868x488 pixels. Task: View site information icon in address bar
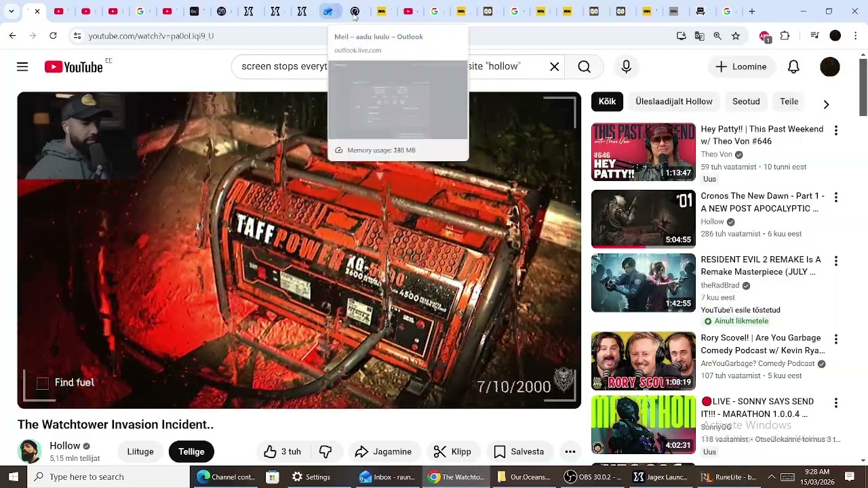tap(77, 36)
